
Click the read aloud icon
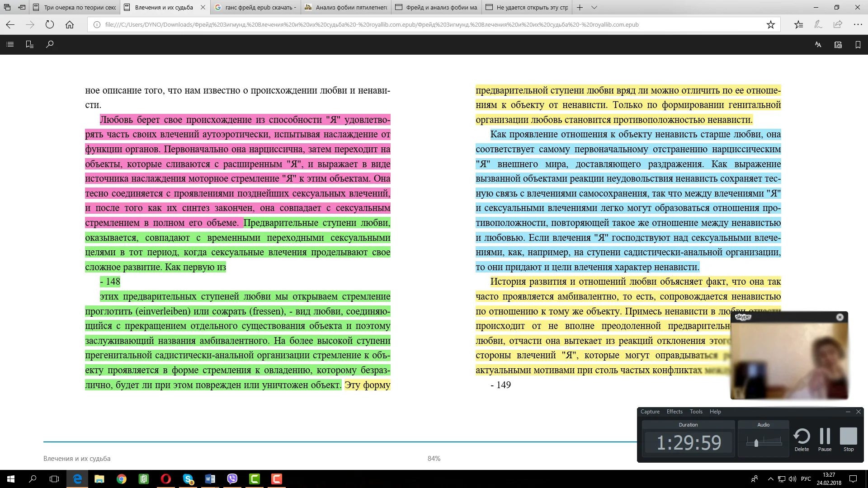pos(838,44)
